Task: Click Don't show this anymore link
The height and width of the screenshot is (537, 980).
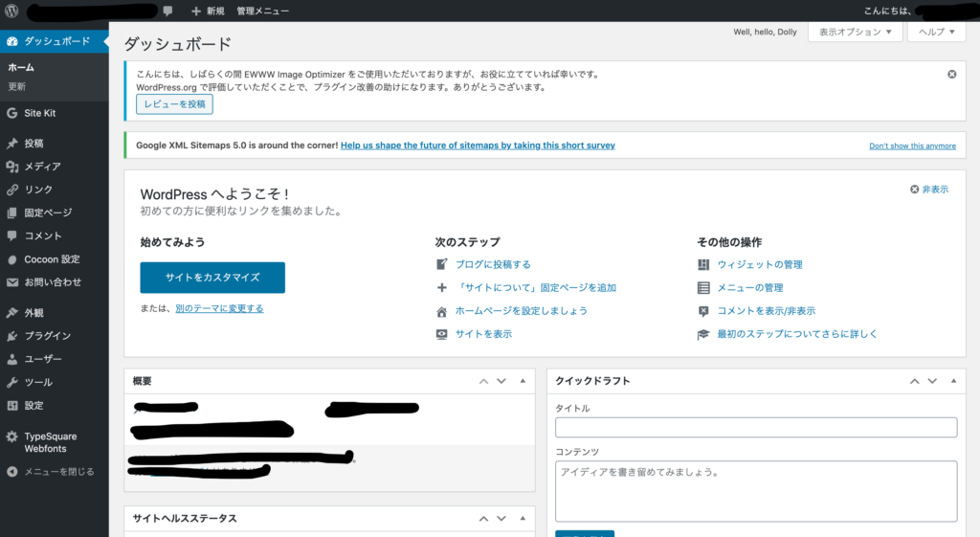Action: click(912, 145)
